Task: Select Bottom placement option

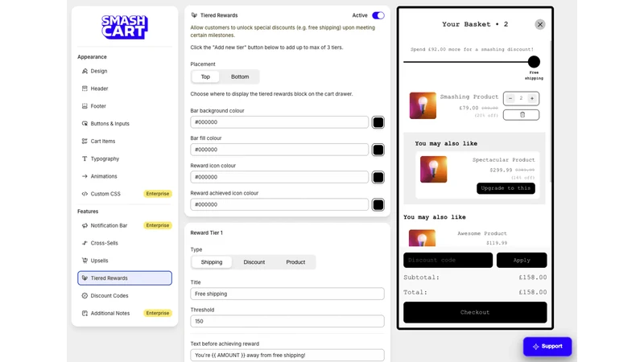Action: pyautogui.click(x=240, y=76)
